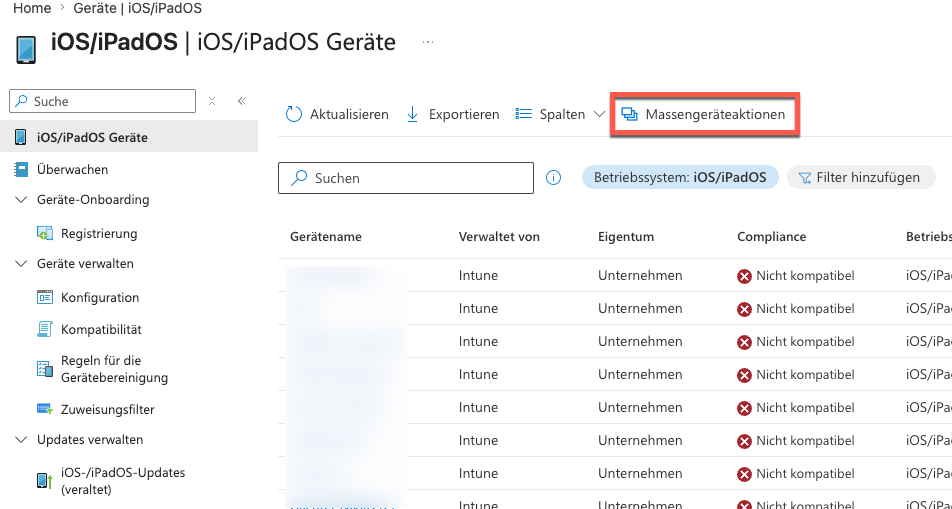The image size is (952, 509).
Task: Sort by the Verwaltet von column header
Action: tap(499, 237)
